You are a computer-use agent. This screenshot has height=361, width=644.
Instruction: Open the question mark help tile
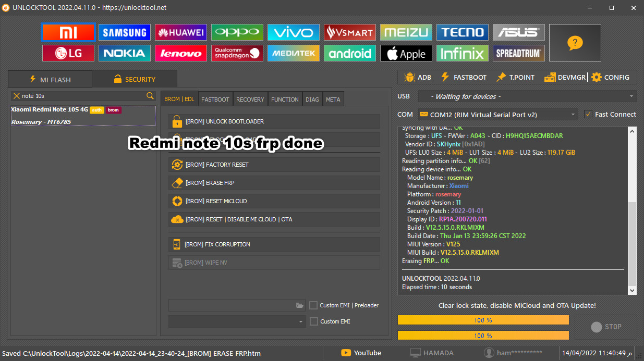point(575,43)
